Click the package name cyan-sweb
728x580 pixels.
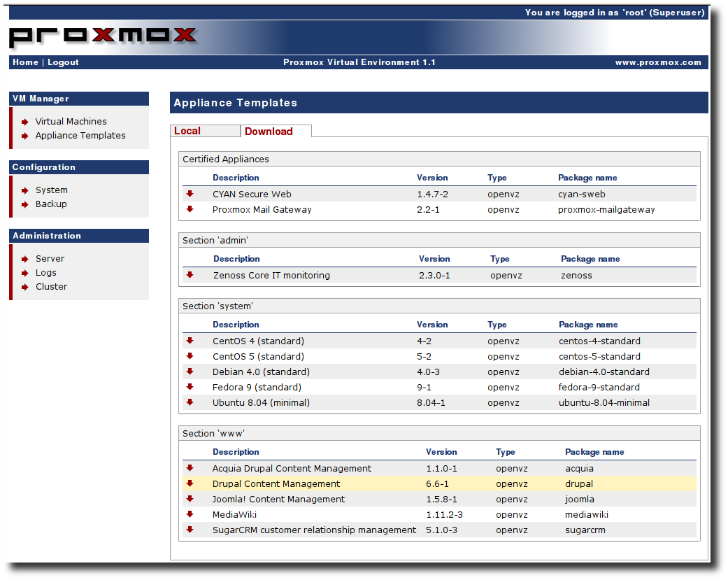click(x=582, y=194)
